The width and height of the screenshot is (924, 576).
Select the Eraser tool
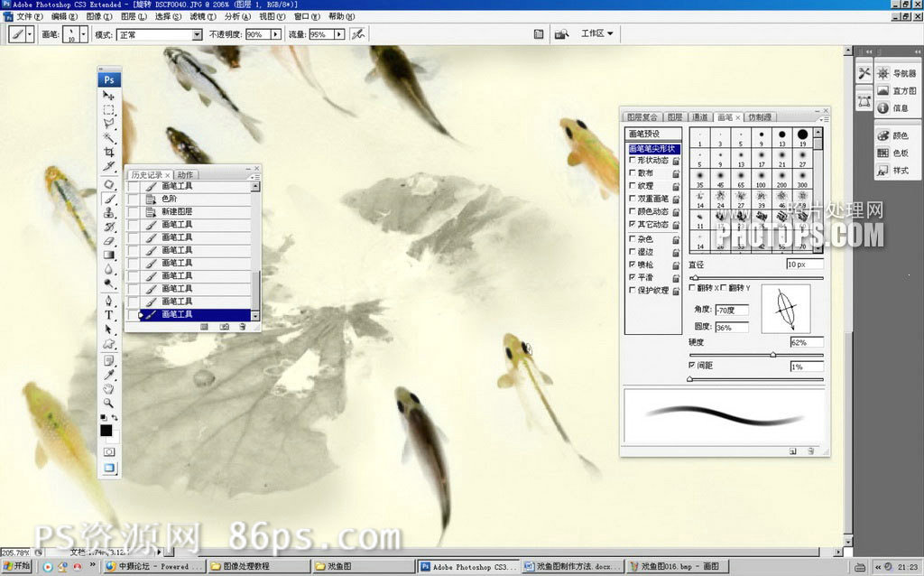109,241
